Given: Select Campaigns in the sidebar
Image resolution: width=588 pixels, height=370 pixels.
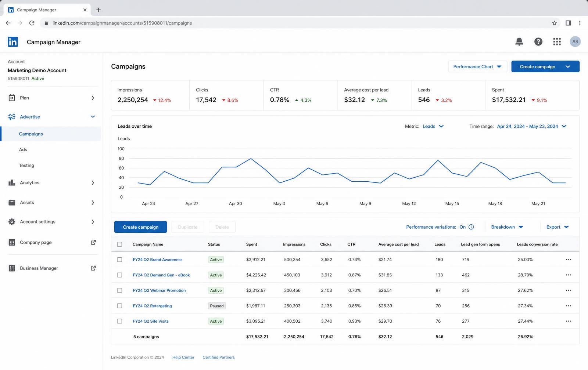Looking at the screenshot, I should 51,134.
